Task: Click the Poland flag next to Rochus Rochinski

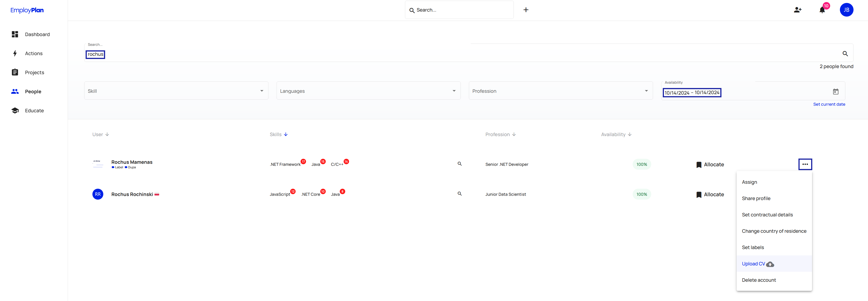Action: point(157,194)
